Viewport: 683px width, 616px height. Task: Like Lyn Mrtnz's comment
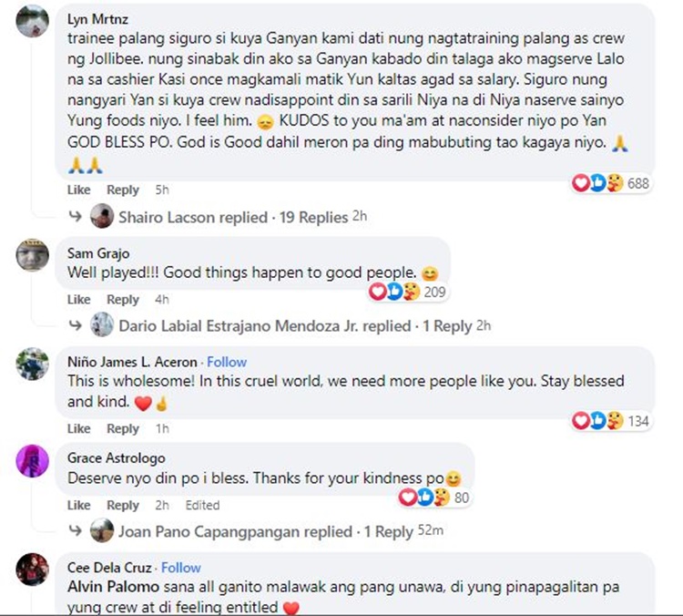pyautogui.click(x=79, y=190)
